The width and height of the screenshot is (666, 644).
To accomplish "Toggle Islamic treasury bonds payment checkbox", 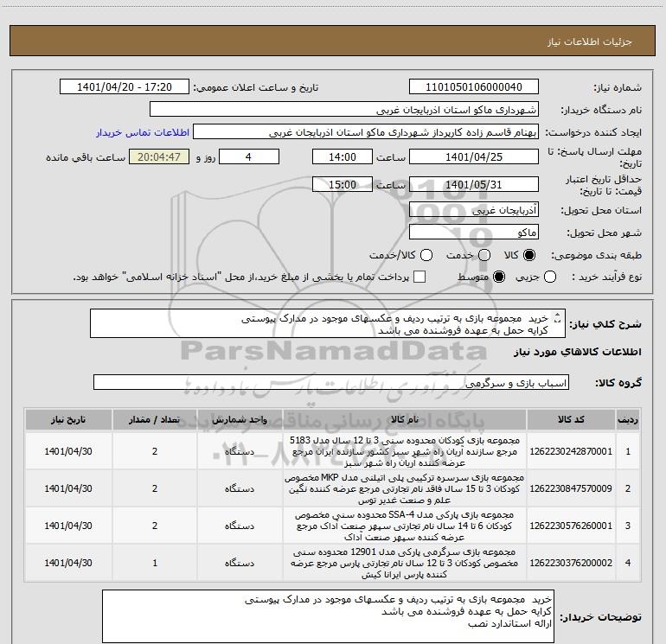I will pyautogui.click(x=419, y=277).
